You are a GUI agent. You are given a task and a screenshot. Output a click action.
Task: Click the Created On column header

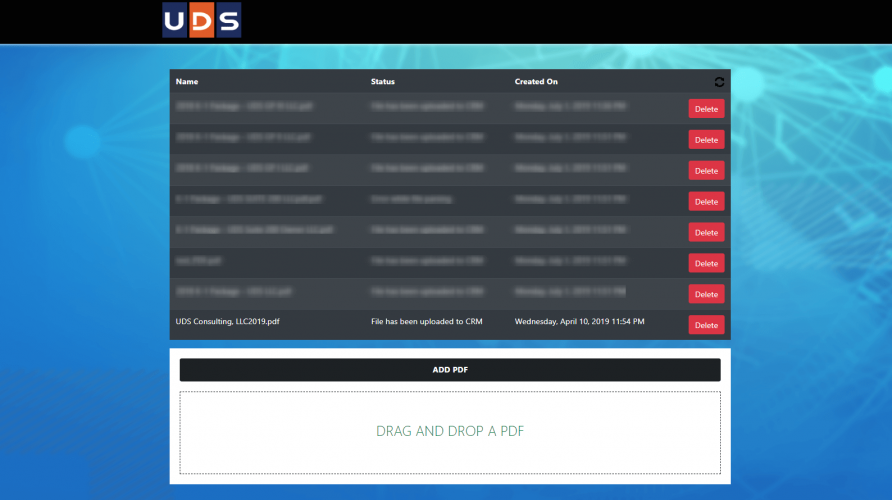point(536,81)
